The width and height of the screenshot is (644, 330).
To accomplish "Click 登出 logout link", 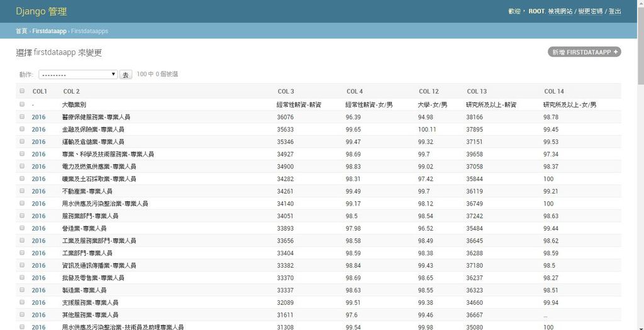I will tap(615, 11).
